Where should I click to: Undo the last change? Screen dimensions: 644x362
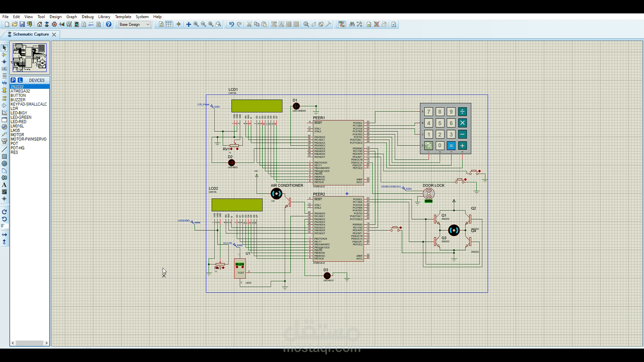click(x=231, y=24)
